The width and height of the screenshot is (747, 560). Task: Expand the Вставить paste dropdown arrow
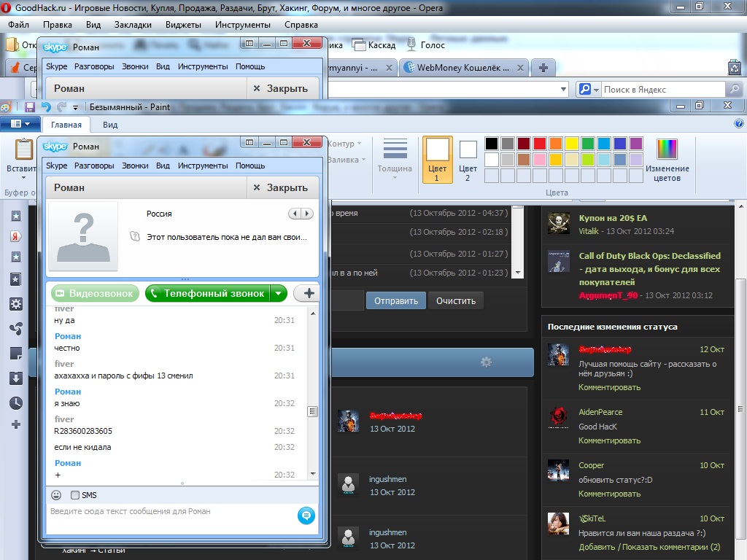pos(23,178)
